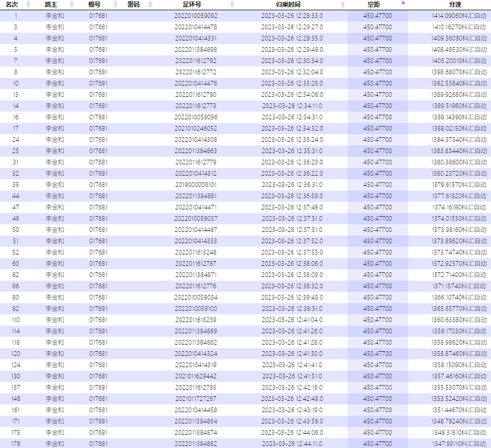Click the rank 110 cell

[x=15, y=320]
